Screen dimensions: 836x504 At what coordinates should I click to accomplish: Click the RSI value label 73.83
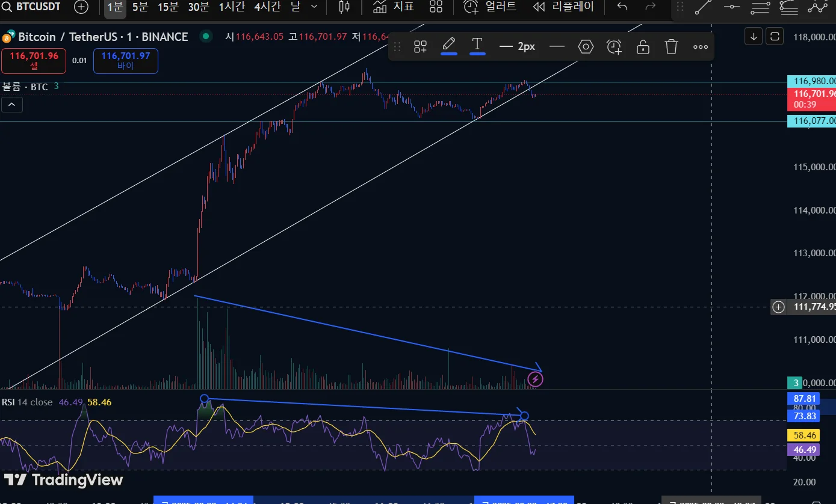803,416
